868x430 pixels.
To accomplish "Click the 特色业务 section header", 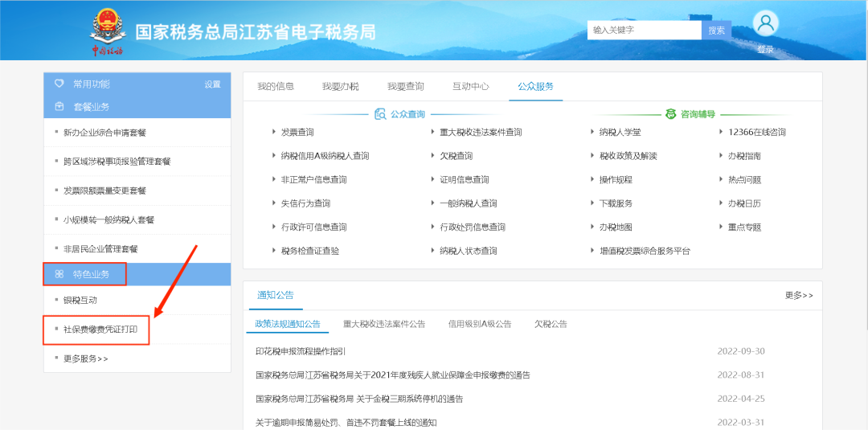I will tap(92, 274).
